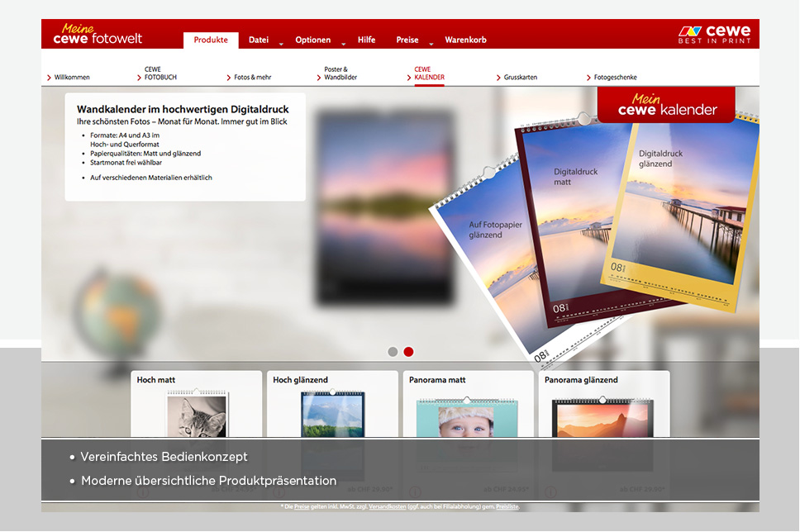Choose the Panorama matt calendar card
Screen dimensions: 800x532
(469, 404)
